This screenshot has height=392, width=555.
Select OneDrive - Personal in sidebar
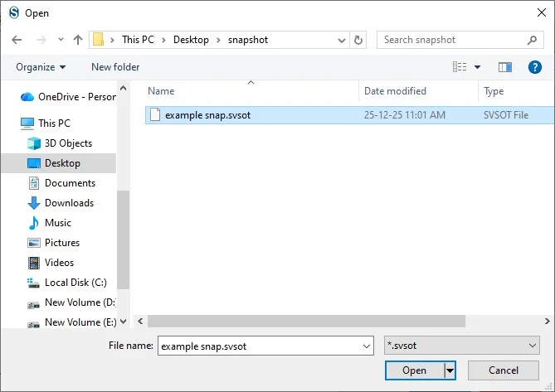click(x=69, y=97)
